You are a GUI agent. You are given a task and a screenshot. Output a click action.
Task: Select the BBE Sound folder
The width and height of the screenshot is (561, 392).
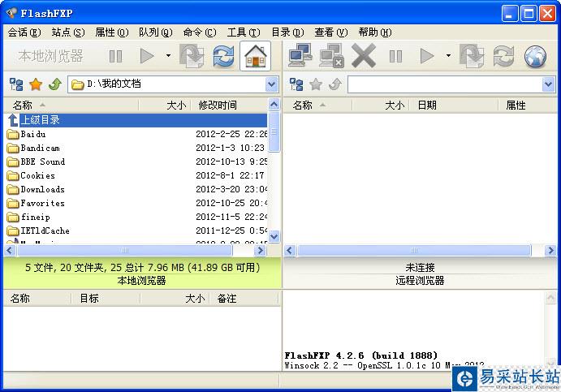coord(136,162)
